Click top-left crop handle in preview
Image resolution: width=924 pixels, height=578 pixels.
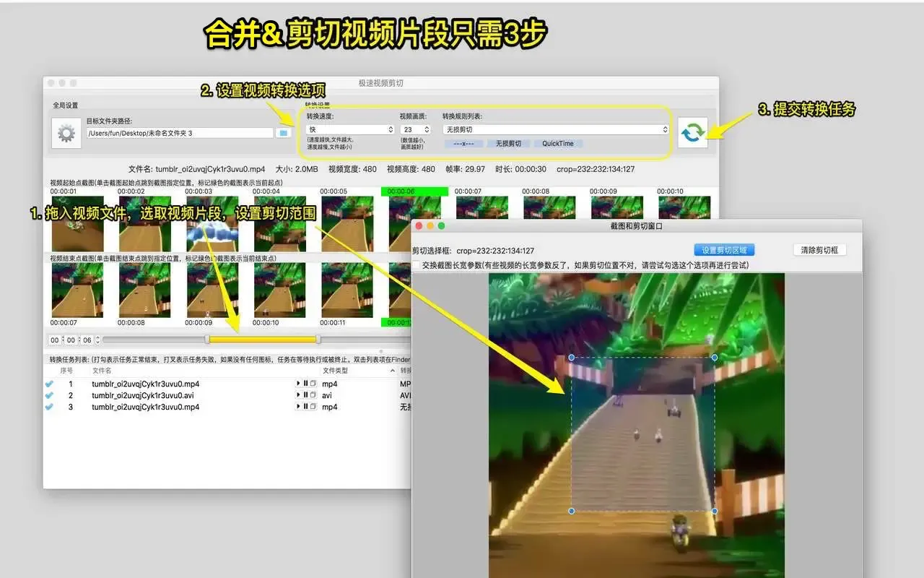pyautogui.click(x=572, y=358)
